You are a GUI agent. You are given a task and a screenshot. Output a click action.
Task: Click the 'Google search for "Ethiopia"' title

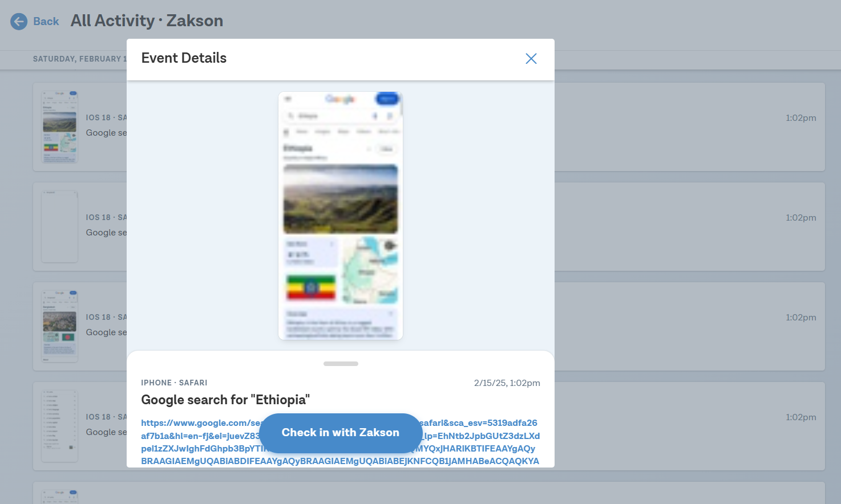coord(225,400)
